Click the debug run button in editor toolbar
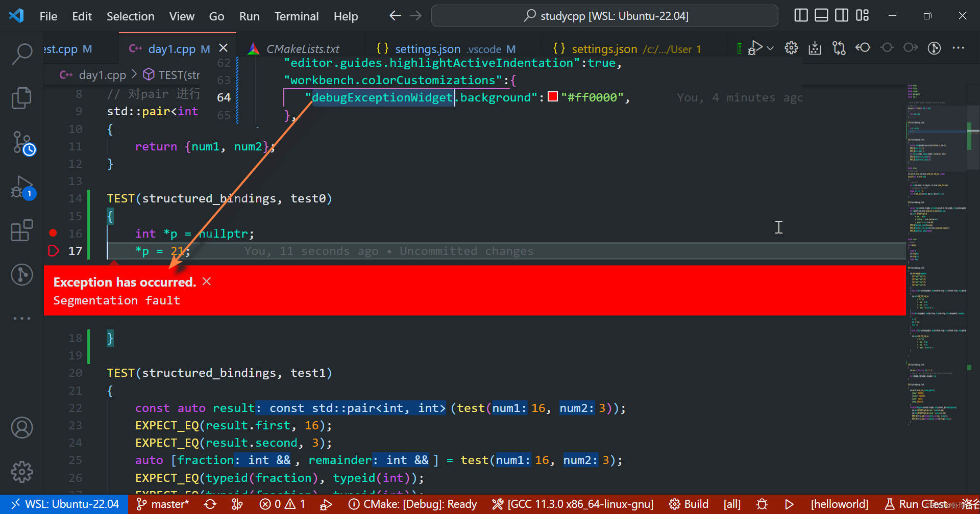 click(755, 48)
